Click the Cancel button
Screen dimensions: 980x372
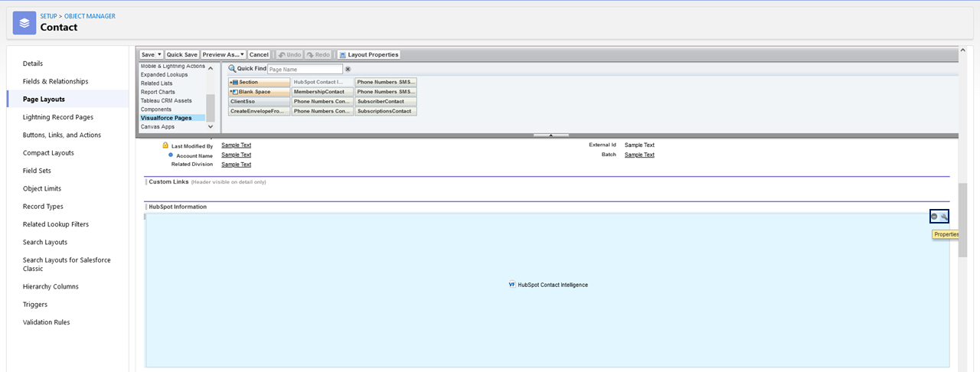point(259,55)
